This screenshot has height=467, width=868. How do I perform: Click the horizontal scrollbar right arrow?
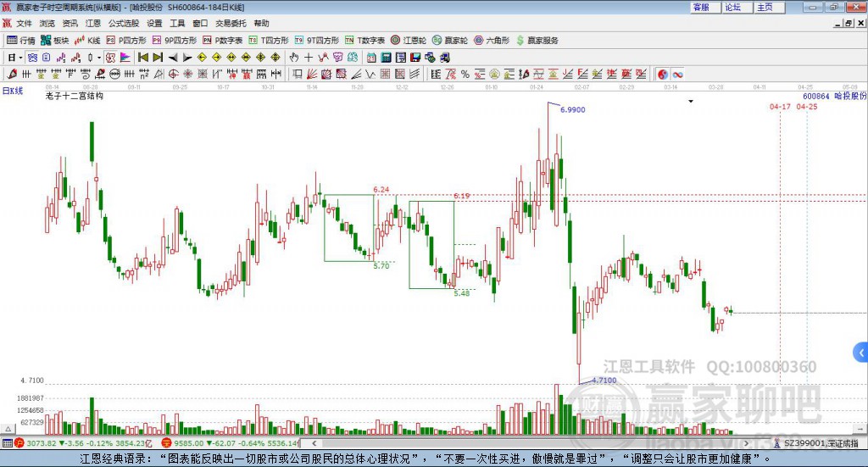[747, 443]
